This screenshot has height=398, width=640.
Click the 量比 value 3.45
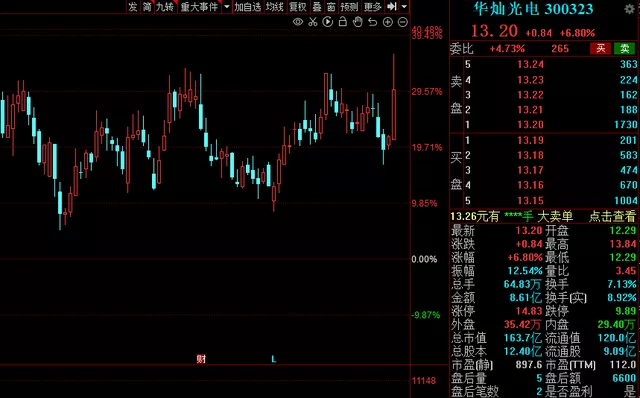tap(626, 271)
